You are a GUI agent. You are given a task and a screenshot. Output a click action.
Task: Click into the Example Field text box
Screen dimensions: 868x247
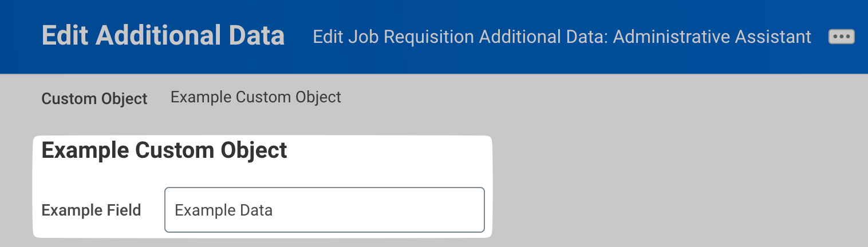point(324,210)
